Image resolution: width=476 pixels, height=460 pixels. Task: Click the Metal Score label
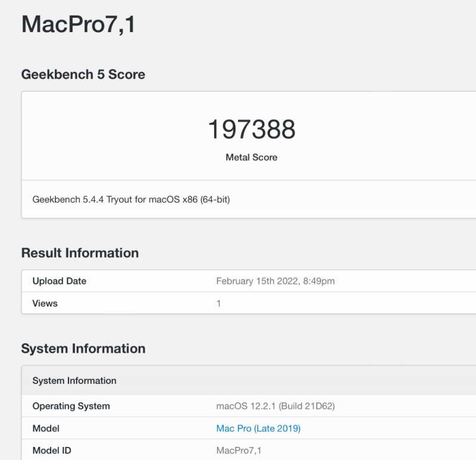(x=251, y=157)
